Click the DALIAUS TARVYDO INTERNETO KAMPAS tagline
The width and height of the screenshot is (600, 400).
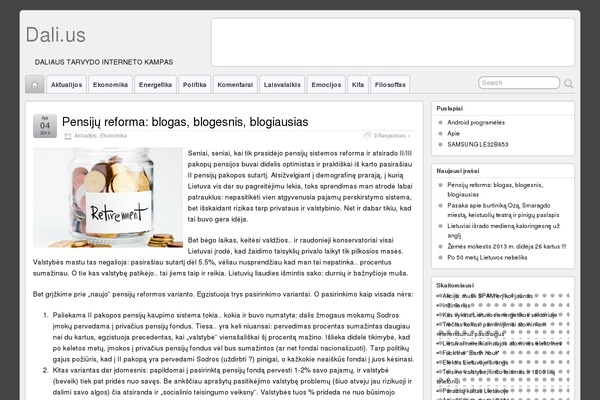point(104,62)
